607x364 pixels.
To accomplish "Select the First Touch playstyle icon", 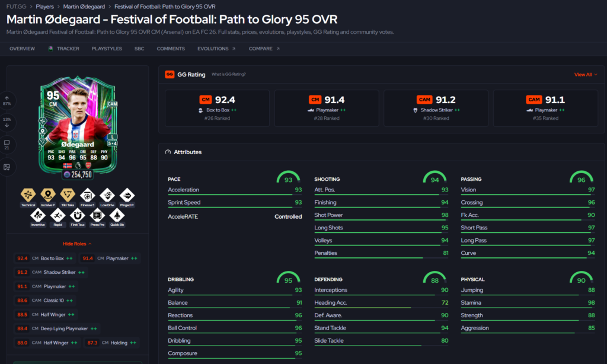I will coord(78,217).
